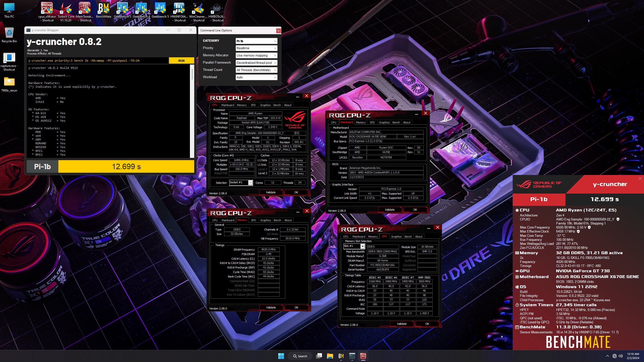Click BIOS Version 1803 field
This screenshot has width=644, height=362.
[x=386, y=173]
